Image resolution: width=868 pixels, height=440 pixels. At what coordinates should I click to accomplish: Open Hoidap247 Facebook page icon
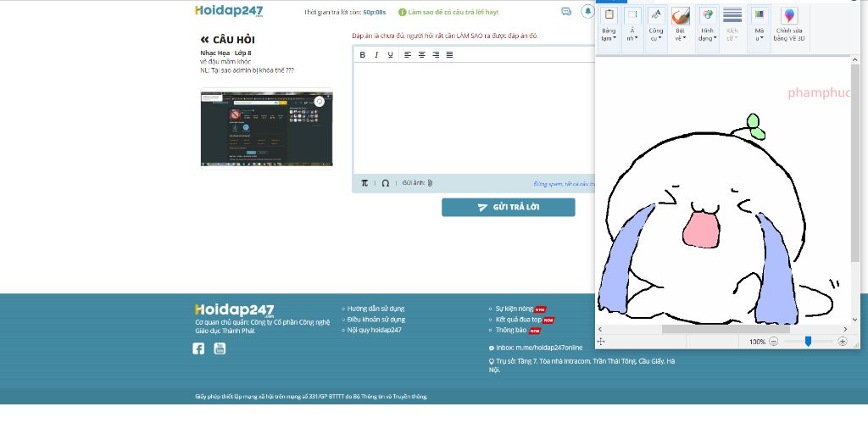click(x=198, y=348)
